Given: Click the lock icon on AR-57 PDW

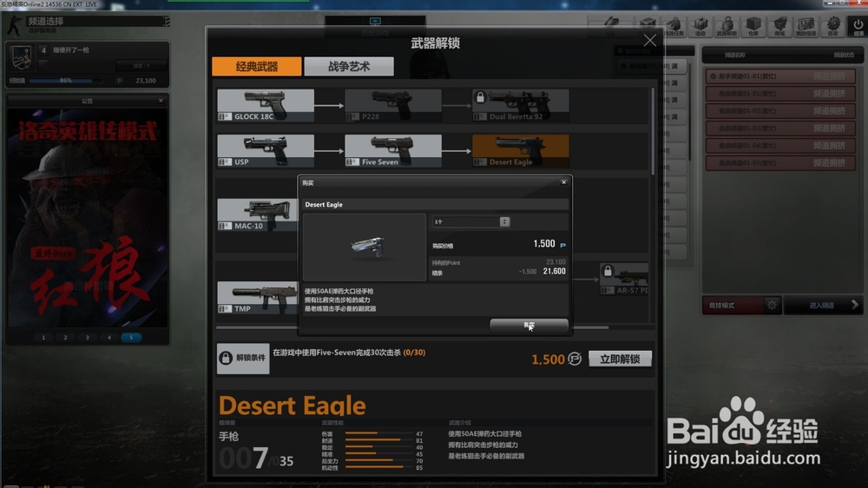Looking at the screenshot, I should point(608,272).
